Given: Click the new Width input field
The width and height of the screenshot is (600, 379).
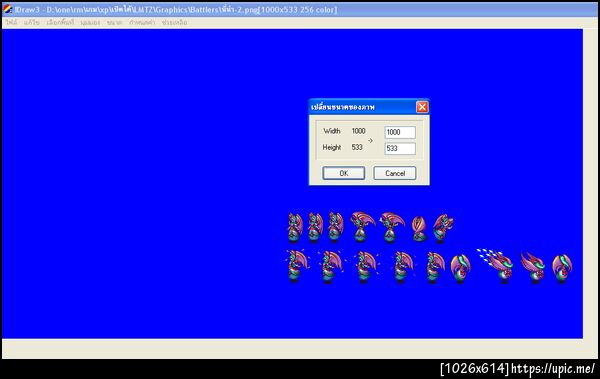Looking at the screenshot, I should click(400, 132).
